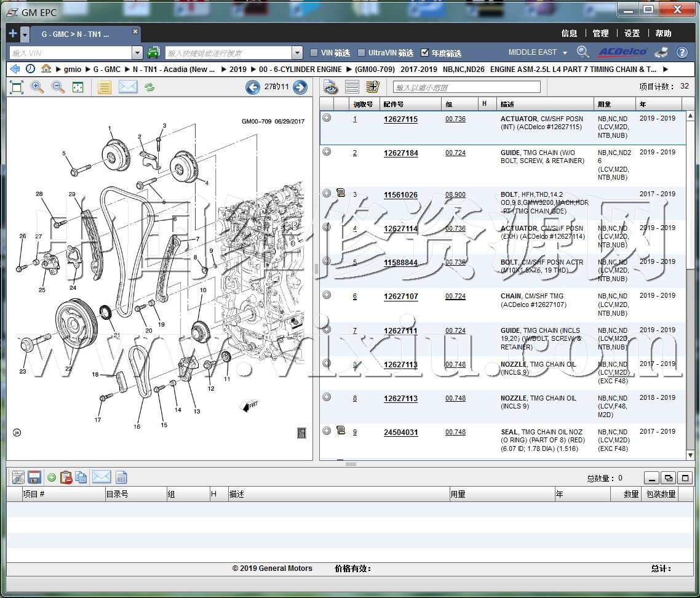Viewport: 700px width, 598px height.
Task: Open the 设置 menu
Action: [x=632, y=33]
